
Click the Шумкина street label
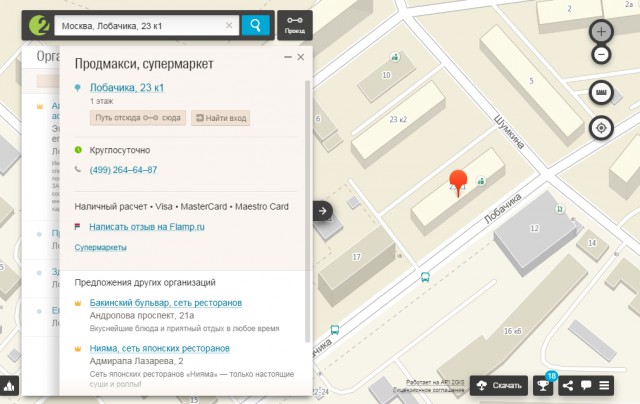click(509, 131)
